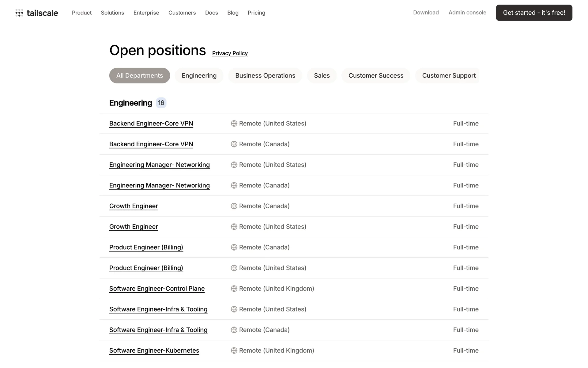Select the All Departments filter
Viewport: 588px width, 368px height.
click(140, 76)
